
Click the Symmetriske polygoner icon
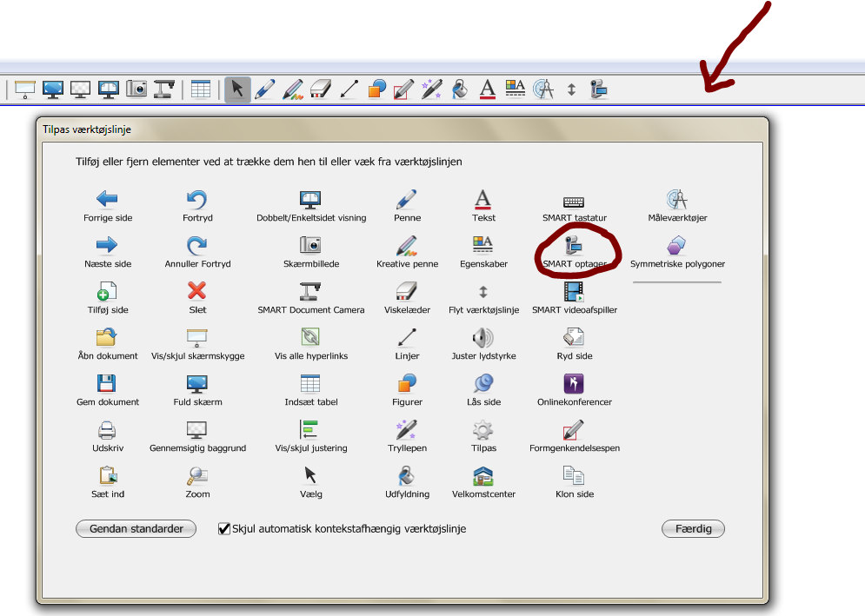tap(676, 245)
